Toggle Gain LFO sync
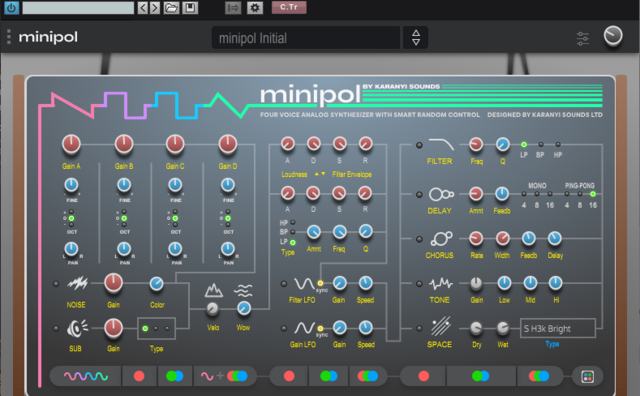 320,328
